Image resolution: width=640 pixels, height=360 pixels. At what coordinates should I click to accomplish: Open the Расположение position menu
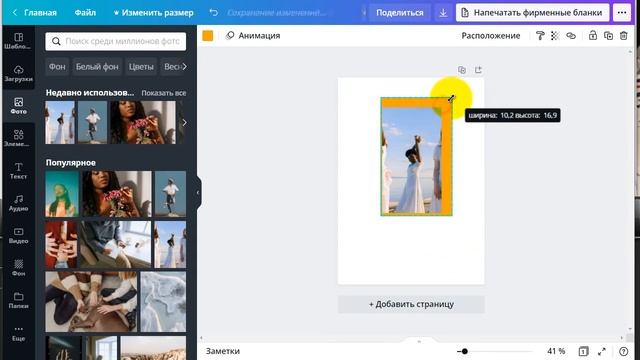491,36
